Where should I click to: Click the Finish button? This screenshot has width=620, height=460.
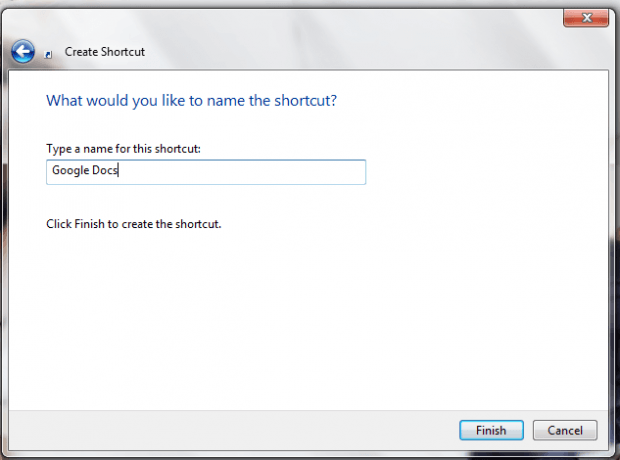[491, 430]
